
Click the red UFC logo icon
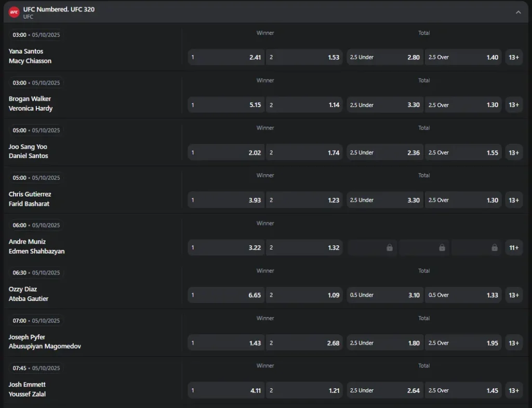click(14, 12)
